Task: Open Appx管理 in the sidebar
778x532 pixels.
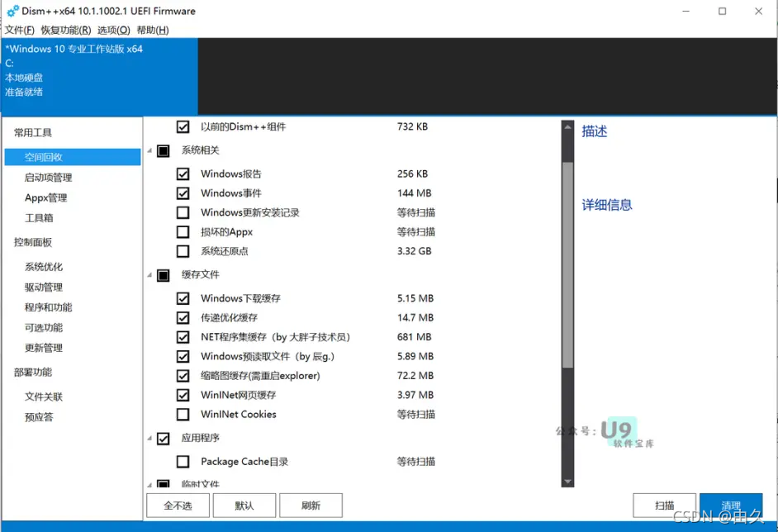Action: pyautogui.click(x=45, y=198)
